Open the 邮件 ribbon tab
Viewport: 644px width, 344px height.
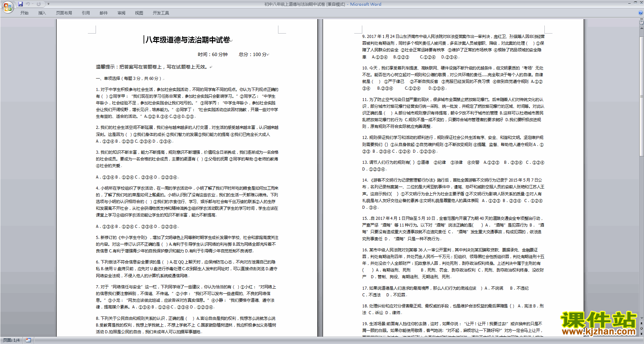104,13
